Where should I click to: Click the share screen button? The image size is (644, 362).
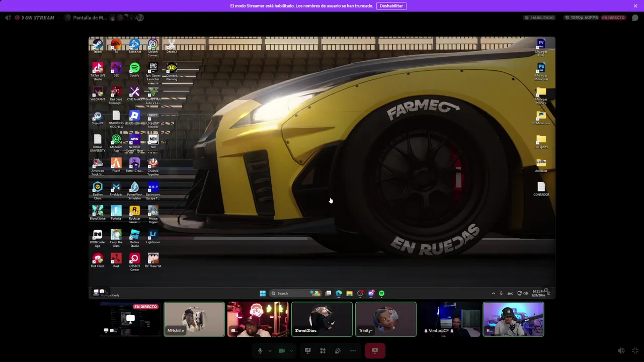[x=308, y=350]
